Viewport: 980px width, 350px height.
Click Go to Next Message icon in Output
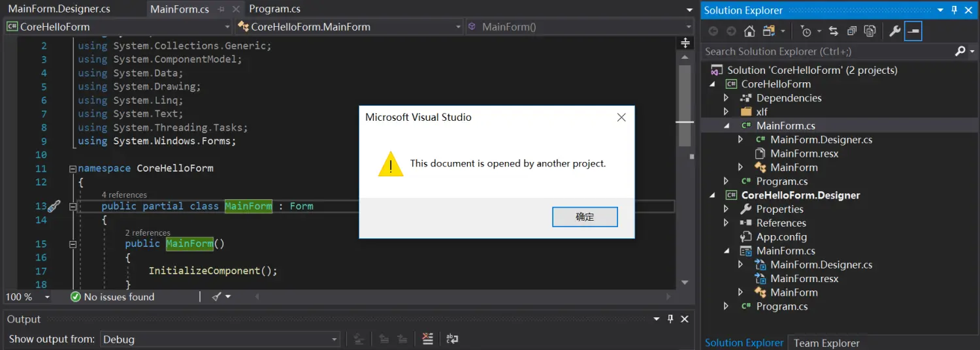[x=402, y=339]
